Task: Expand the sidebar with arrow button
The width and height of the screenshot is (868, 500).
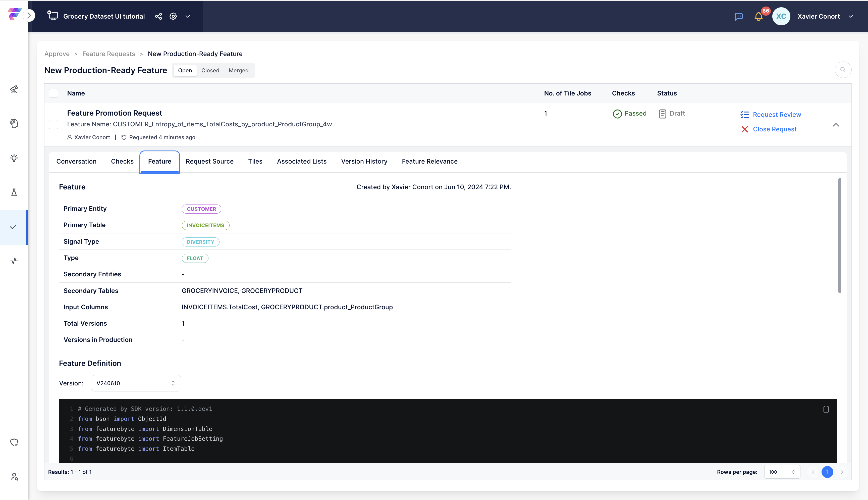Action: coord(30,16)
